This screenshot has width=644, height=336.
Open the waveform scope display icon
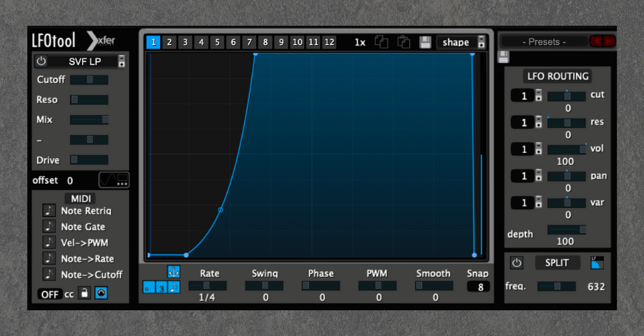click(x=114, y=179)
